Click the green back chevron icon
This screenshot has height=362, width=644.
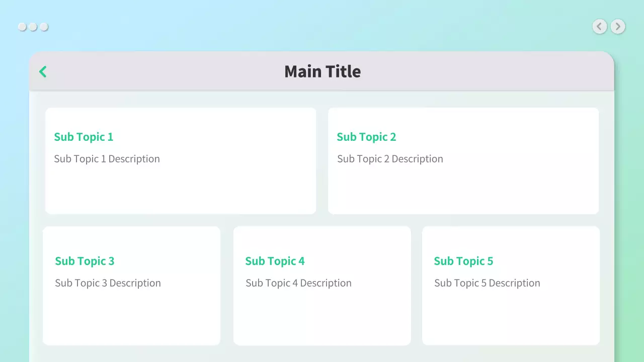(43, 72)
